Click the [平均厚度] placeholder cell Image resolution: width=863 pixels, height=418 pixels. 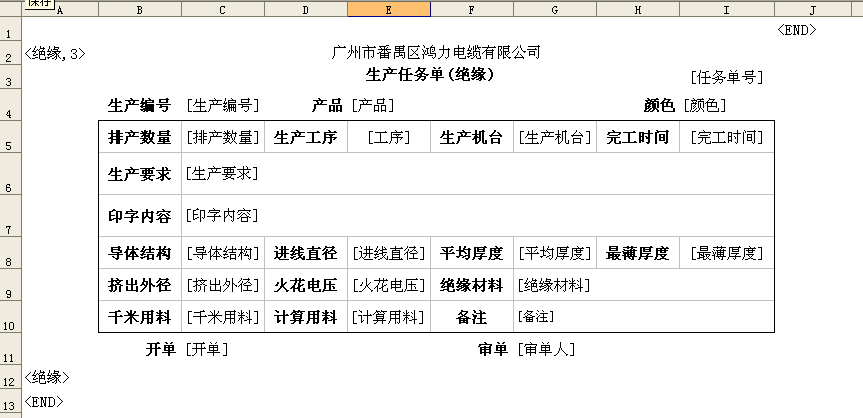[555, 253]
